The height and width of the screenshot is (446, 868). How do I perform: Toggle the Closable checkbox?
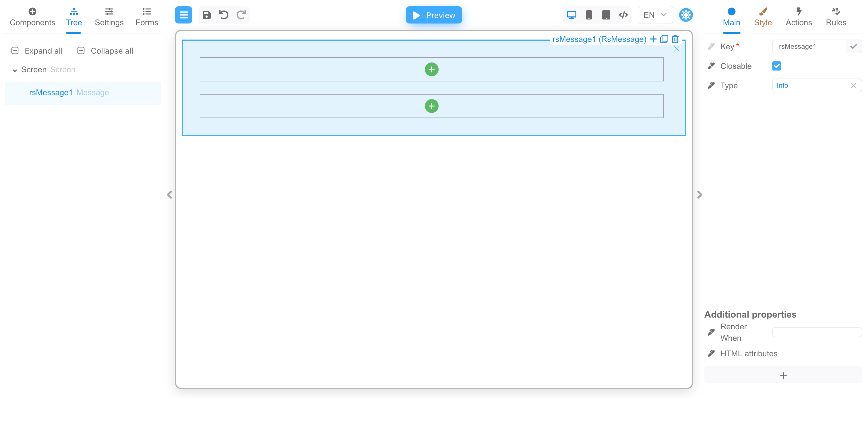click(776, 66)
